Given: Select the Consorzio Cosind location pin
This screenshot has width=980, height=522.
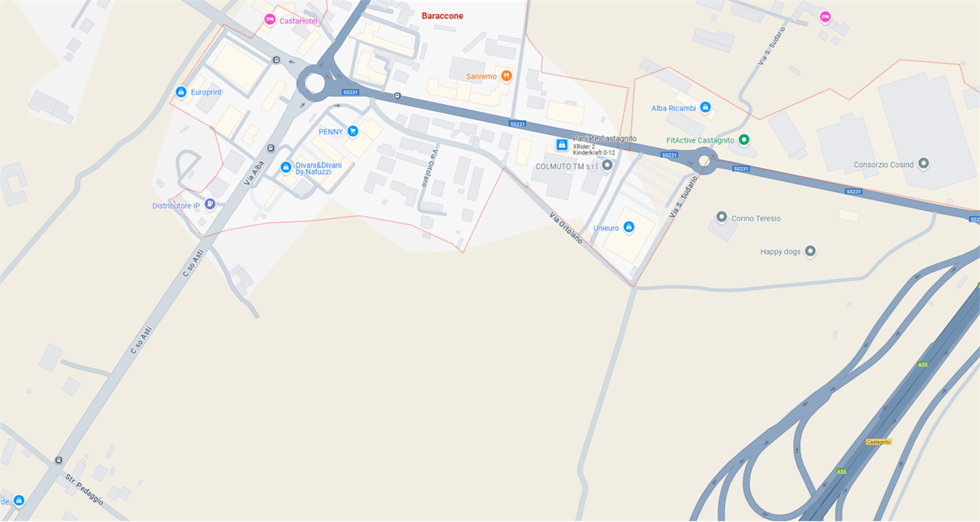Looking at the screenshot, I should (x=923, y=164).
